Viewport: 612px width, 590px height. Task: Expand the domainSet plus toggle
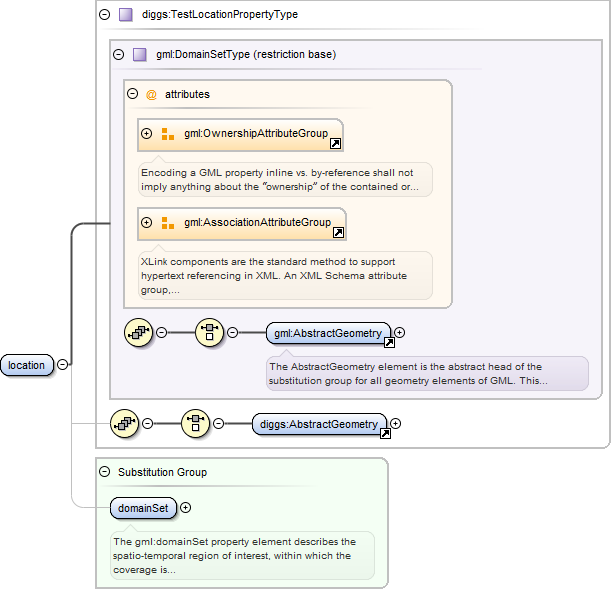click(x=185, y=508)
